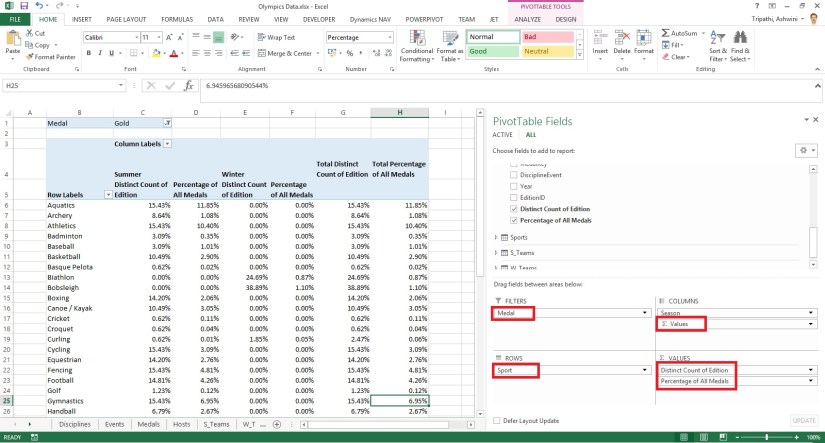
Task: Click the Undo arrow icon
Action: pyautogui.click(x=39, y=6)
